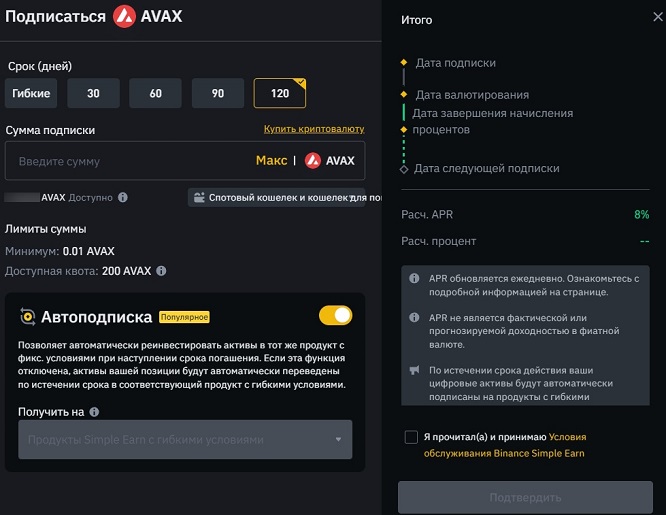666x515 pixels.
Task: Open the Купить криптовалюту link
Action: pyautogui.click(x=314, y=130)
